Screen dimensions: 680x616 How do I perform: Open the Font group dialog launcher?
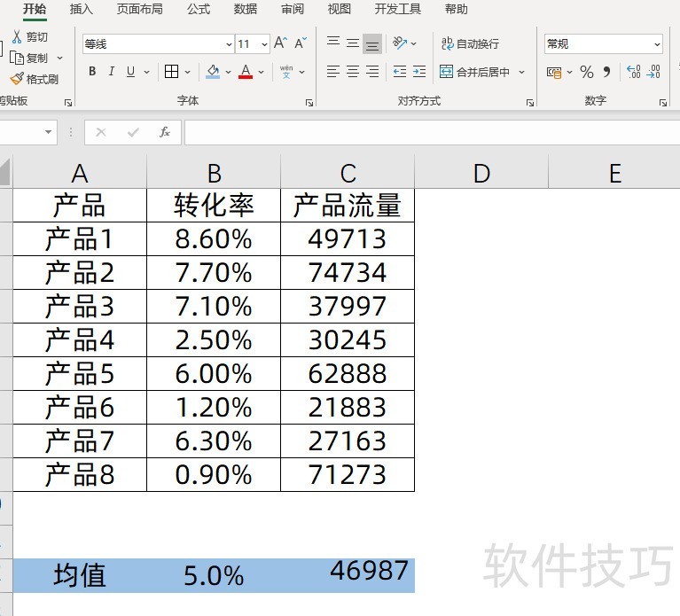309,103
